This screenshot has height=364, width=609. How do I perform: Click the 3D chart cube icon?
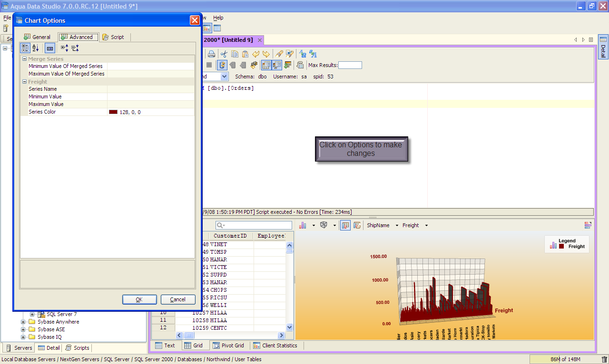click(324, 225)
